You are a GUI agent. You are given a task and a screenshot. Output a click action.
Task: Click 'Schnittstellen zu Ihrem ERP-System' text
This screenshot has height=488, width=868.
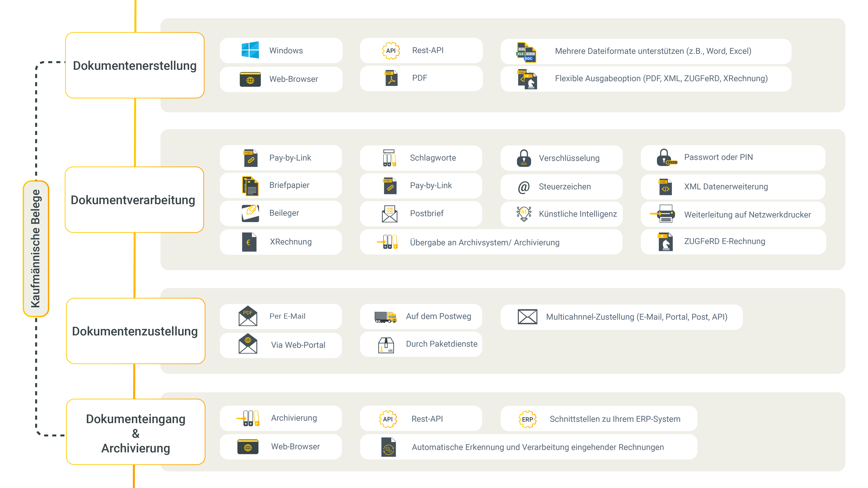click(615, 419)
